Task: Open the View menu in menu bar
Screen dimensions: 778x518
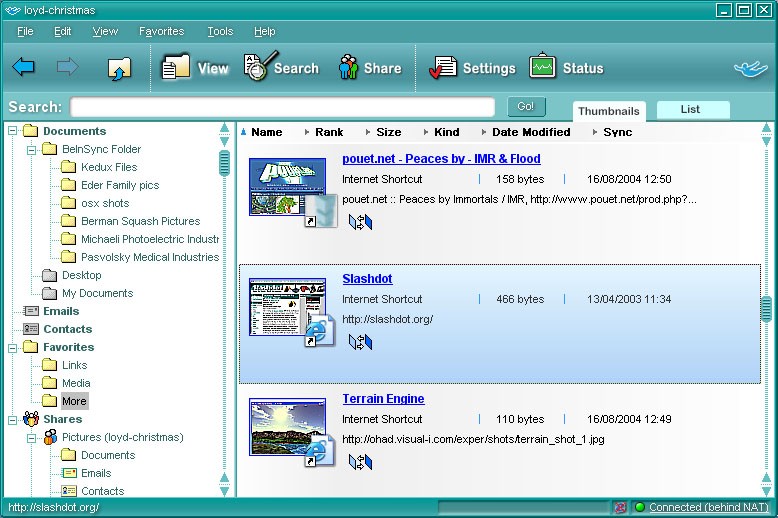Action: 105,31
